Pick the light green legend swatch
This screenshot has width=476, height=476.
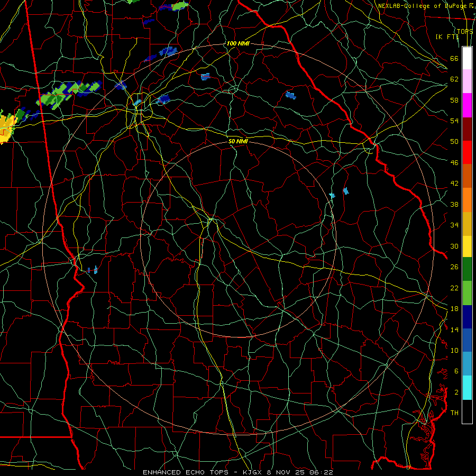pyautogui.click(x=467, y=293)
